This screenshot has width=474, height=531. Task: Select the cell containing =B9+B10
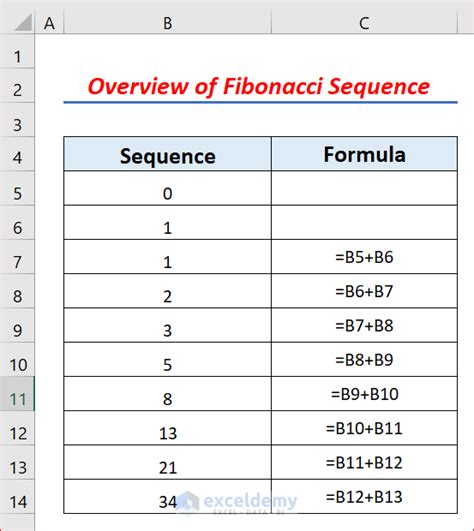[x=364, y=394]
